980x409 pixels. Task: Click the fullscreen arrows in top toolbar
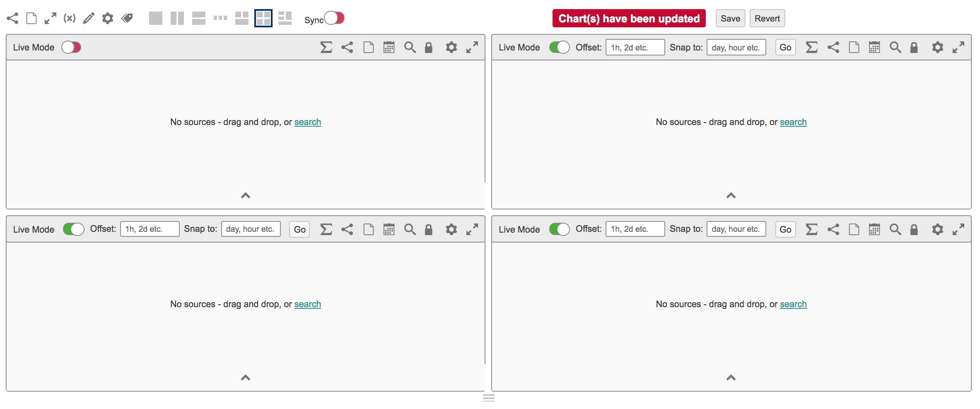pos(51,18)
